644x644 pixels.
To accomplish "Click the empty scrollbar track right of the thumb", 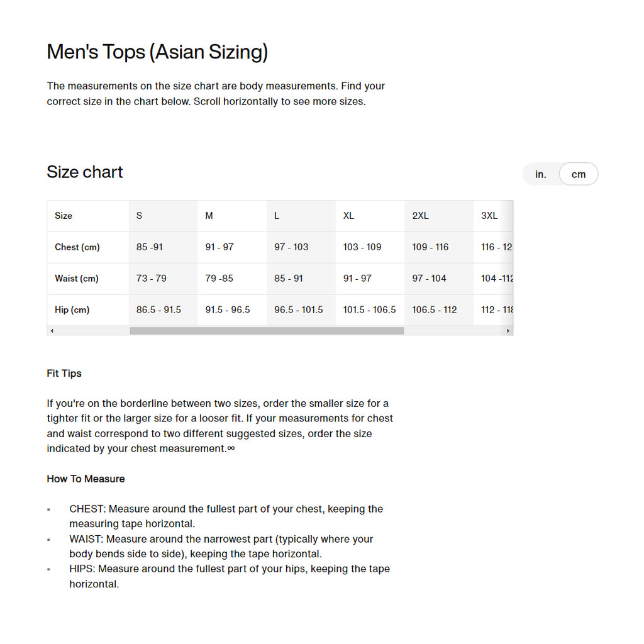I will 453,331.
